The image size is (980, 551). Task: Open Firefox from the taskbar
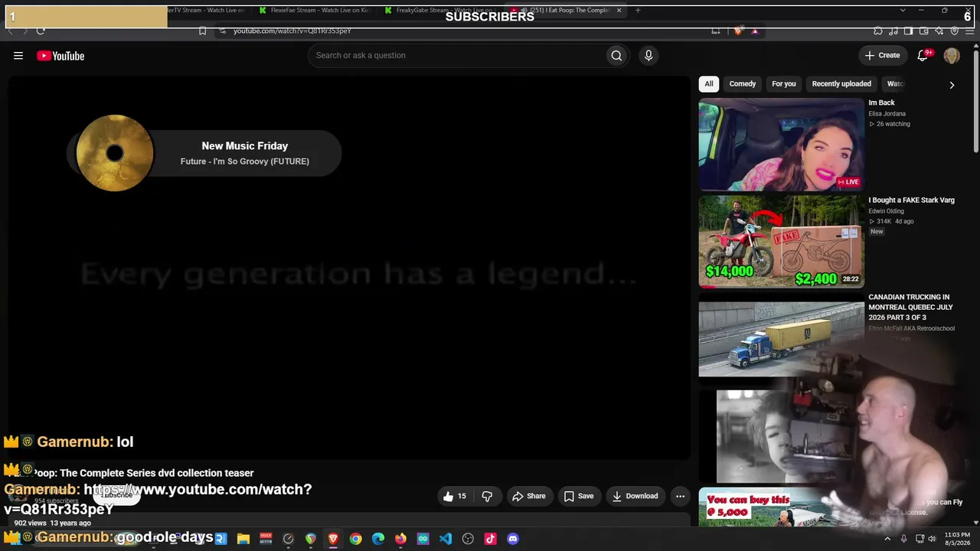click(x=400, y=539)
